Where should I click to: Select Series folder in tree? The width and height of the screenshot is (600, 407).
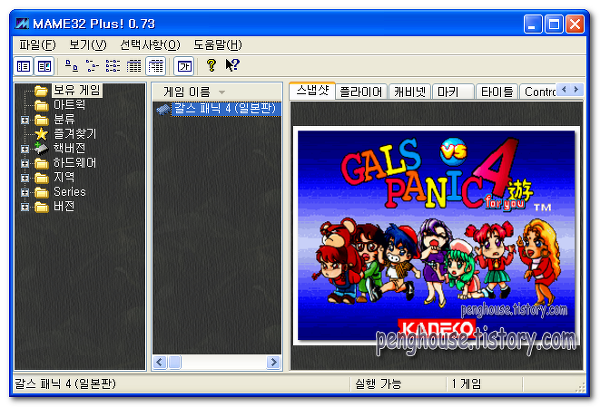coord(69,192)
